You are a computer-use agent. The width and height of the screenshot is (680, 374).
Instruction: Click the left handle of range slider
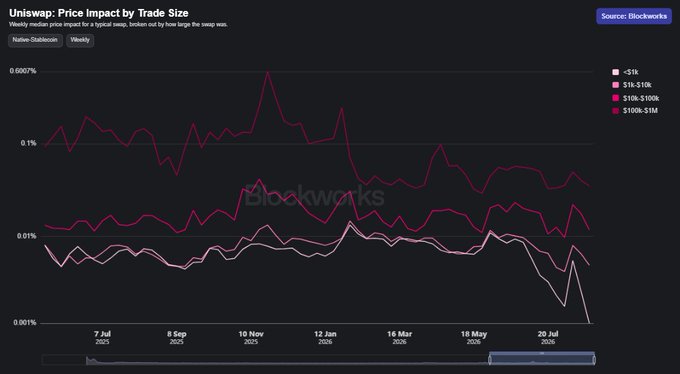click(490, 360)
